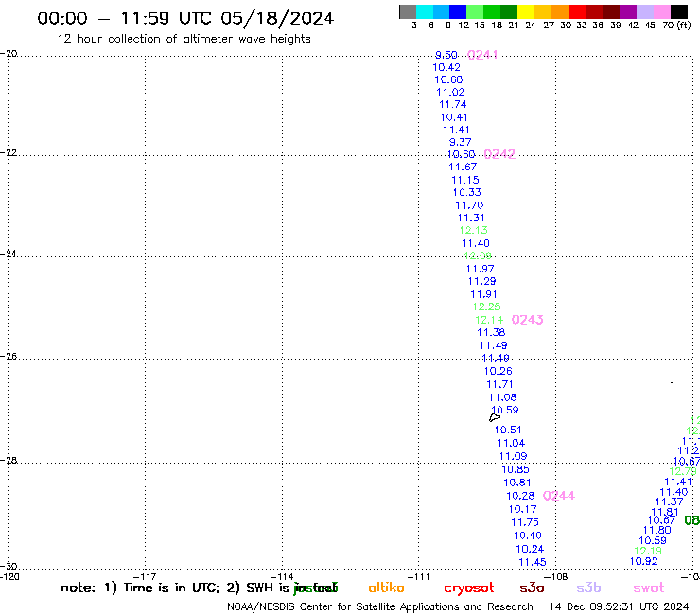Click the wave height value 10.26
Screen dimensions: 700x615
pyautogui.click(x=499, y=371)
